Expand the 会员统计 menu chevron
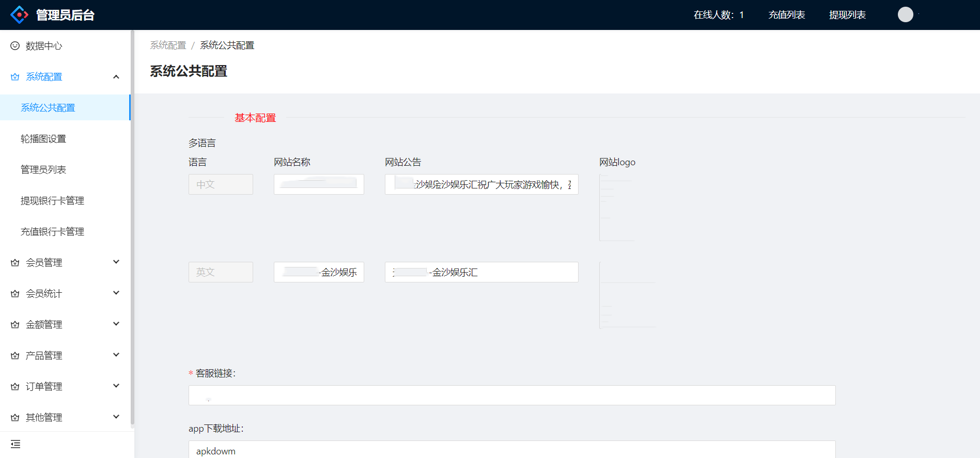Image resolution: width=980 pixels, height=458 pixels. (x=116, y=293)
